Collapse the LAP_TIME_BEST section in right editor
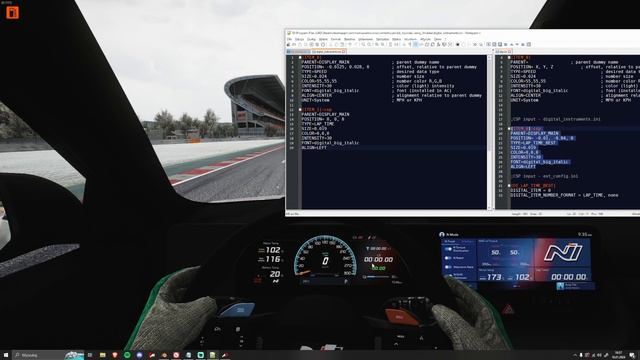 [509, 186]
